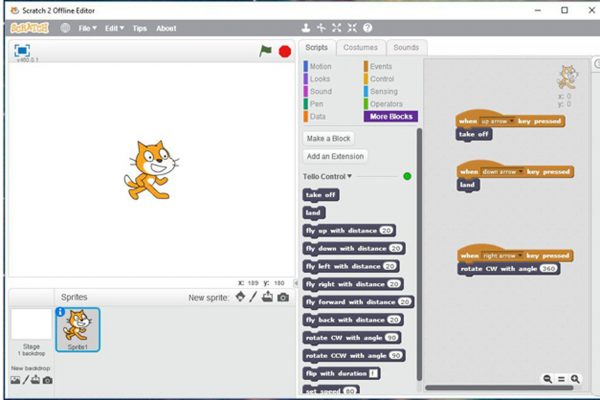Select the More Blocks category
Viewport: 600px width, 400px height.
[391, 116]
